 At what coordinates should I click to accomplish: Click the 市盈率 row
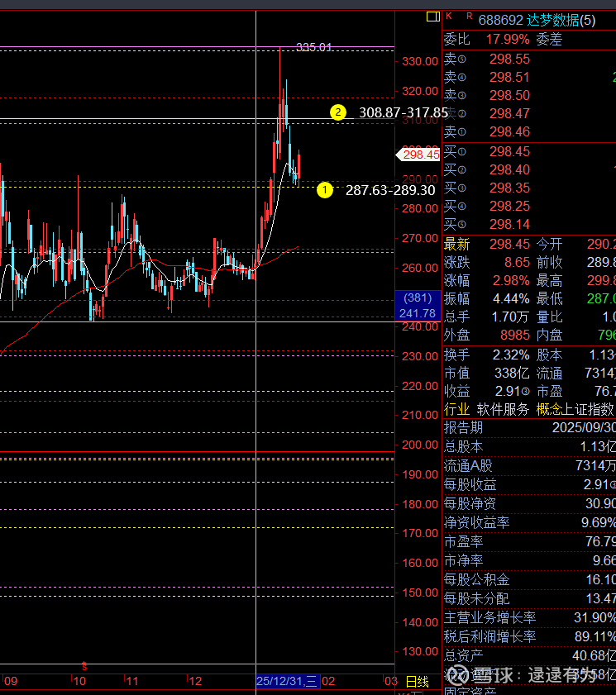(529, 542)
